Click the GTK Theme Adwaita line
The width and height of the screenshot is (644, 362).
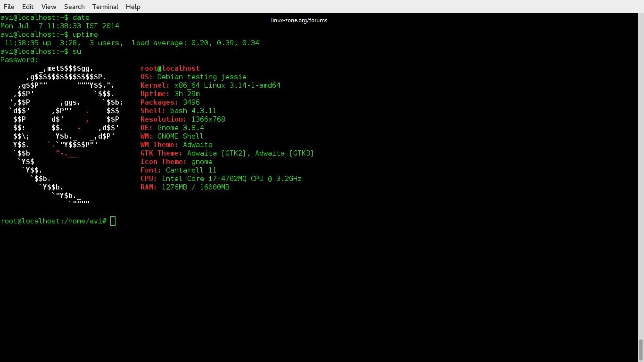point(227,153)
